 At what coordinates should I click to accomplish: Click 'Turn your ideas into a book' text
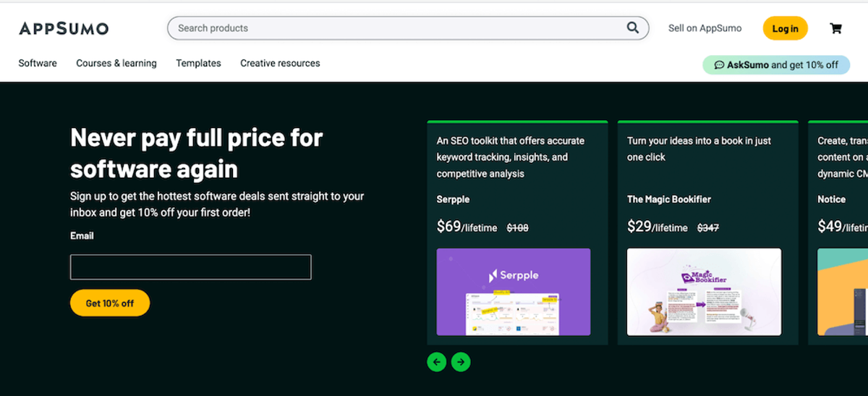(x=699, y=149)
